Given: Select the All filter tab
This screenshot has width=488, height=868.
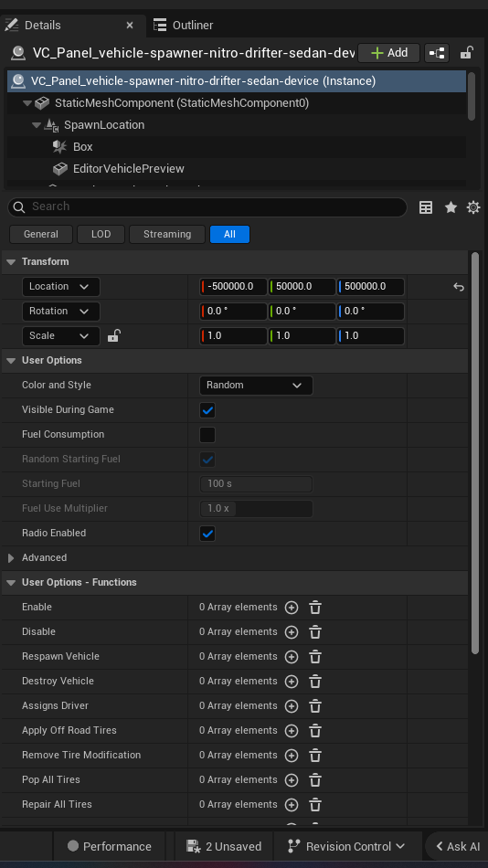Looking at the screenshot, I should 230,234.
